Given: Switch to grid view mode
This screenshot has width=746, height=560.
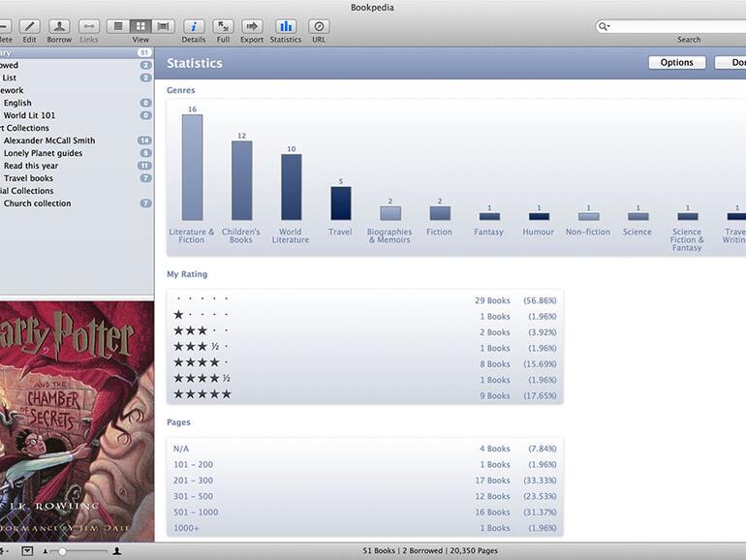Looking at the screenshot, I should 140,26.
